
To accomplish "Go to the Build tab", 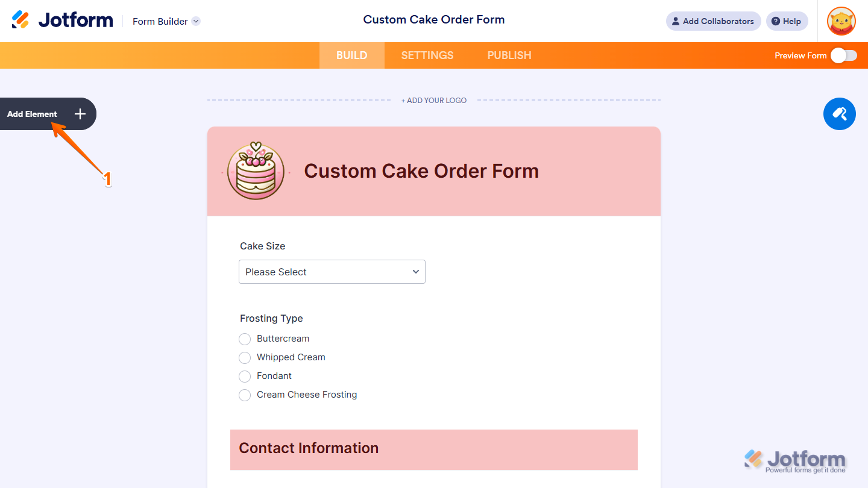I will pos(351,55).
